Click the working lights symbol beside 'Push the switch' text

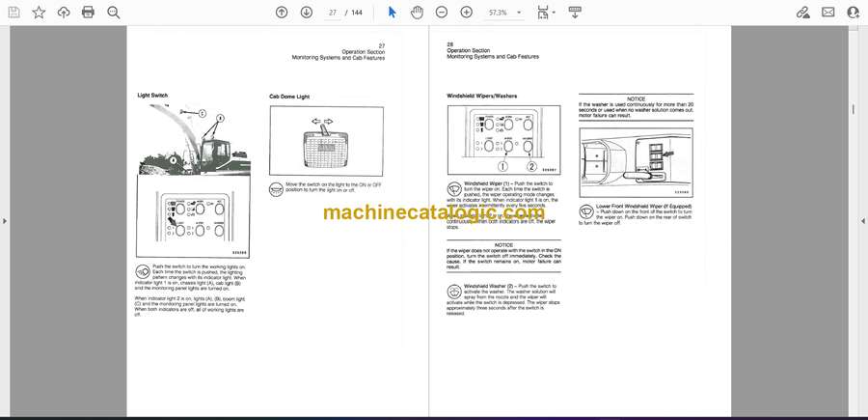[x=143, y=272]
